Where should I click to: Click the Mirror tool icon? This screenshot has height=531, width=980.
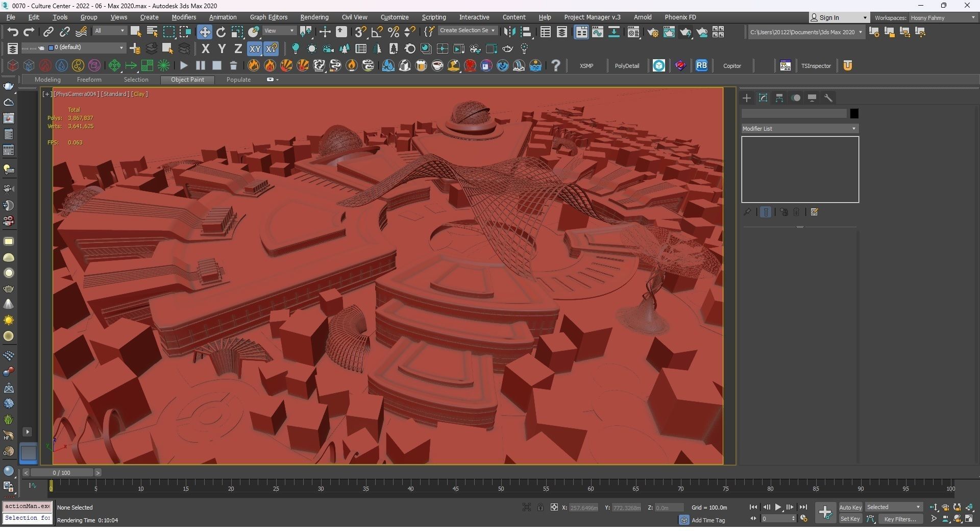point(509,32)
